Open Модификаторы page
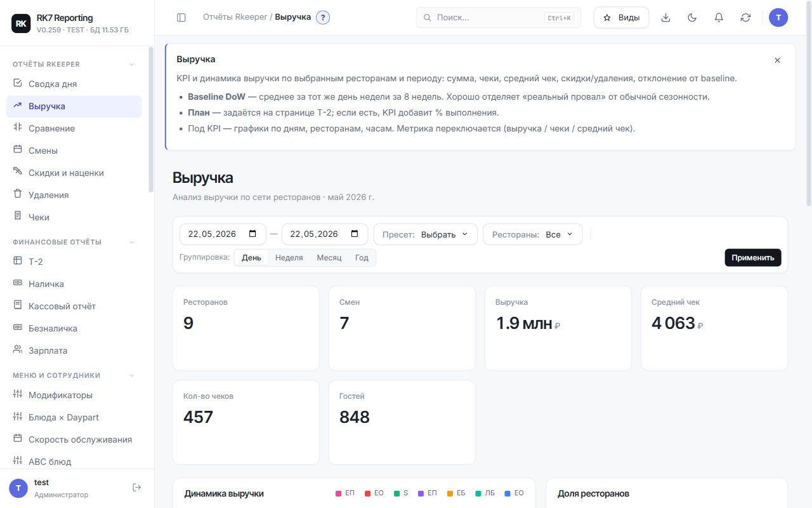Viewport: 812px width, 508px height. tap(74, 395)
